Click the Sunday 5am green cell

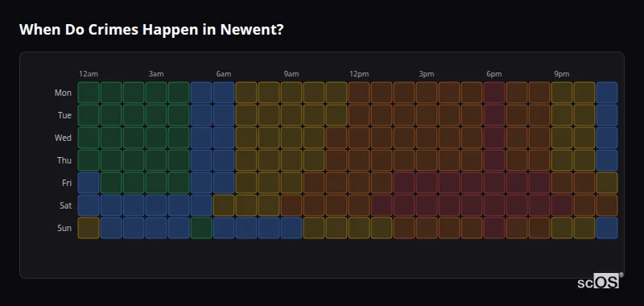coord(201,228)
